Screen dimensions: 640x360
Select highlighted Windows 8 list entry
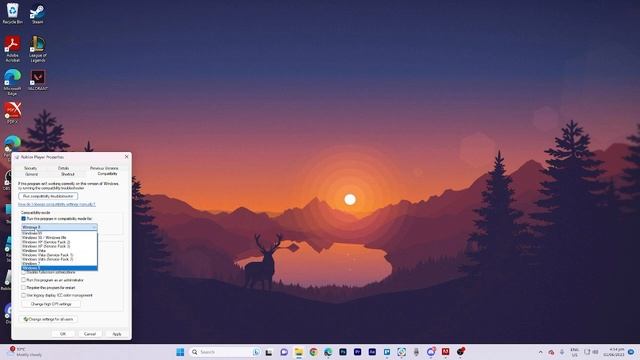(59, 268)
